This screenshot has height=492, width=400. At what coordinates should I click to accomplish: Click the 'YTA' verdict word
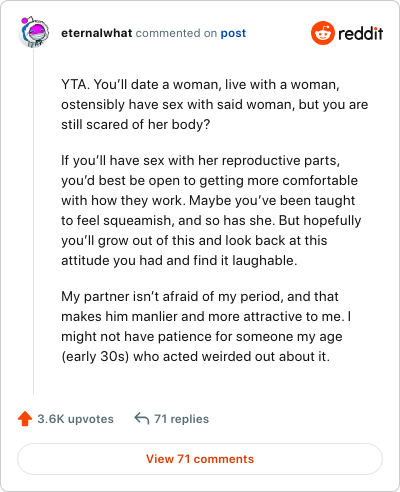coord(73,84)
